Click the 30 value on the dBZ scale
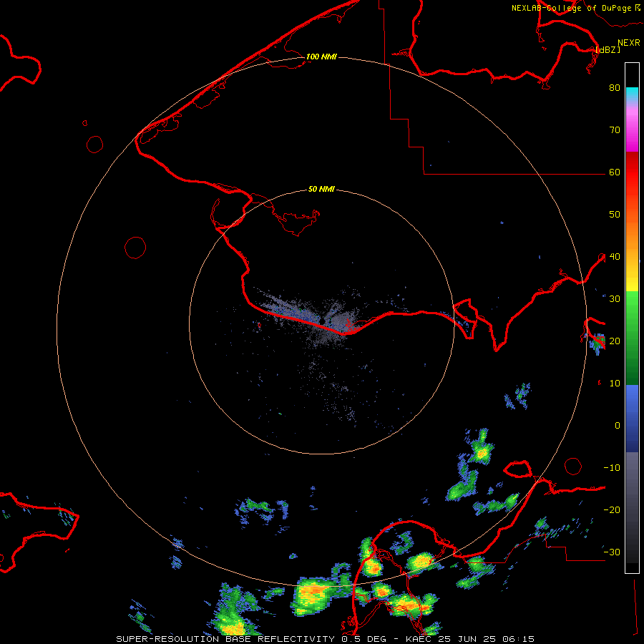Viewport: 644px width, 644px height. point(615,298)
